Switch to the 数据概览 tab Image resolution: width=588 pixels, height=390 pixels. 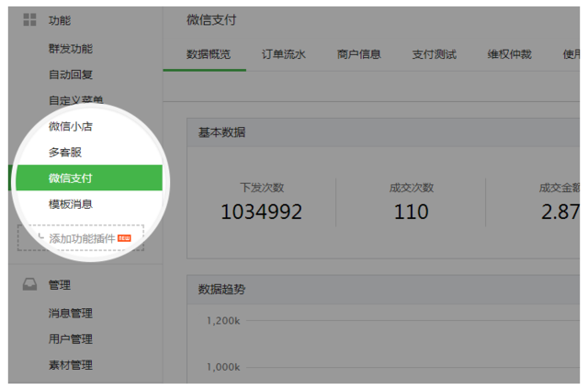click(x=208, y=55)
